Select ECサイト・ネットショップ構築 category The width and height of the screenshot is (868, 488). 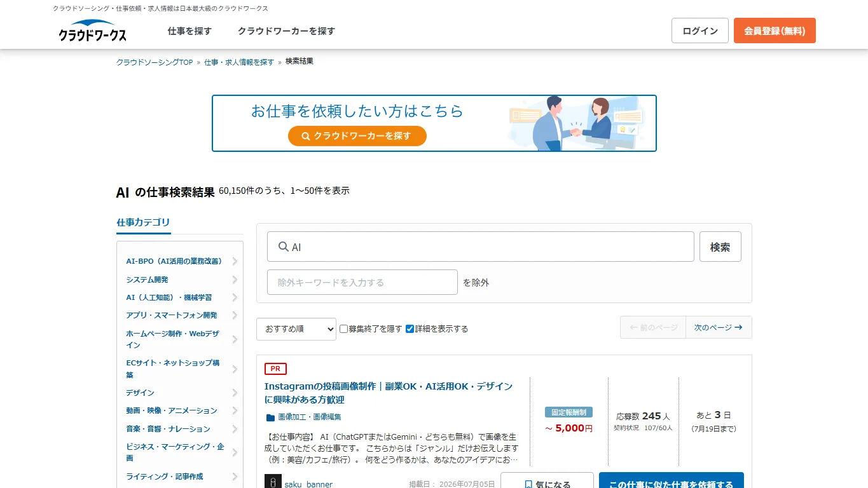click(173, 369)
